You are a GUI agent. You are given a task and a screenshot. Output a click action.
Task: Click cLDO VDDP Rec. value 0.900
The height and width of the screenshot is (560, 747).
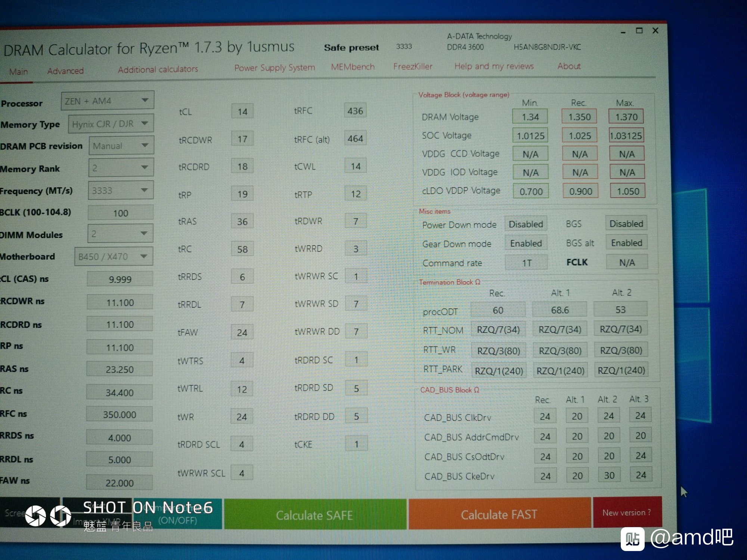(x=580, y=191)
